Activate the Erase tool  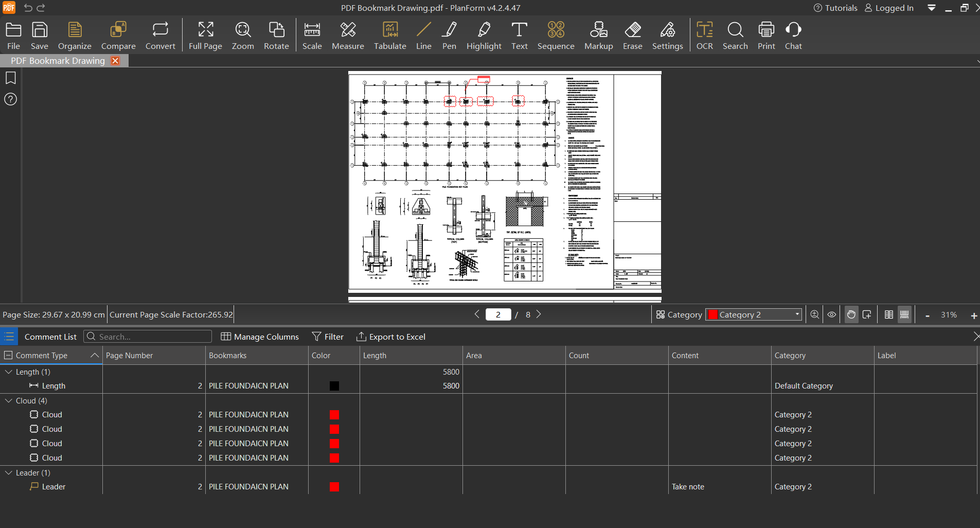(632, 36)
